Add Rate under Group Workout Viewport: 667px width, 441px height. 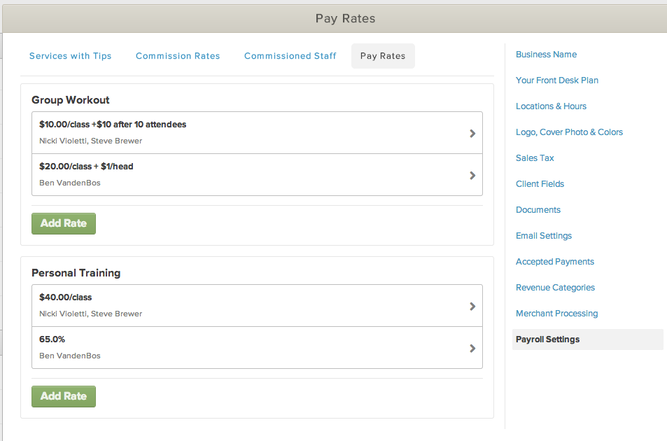click(x=63, y=223)
